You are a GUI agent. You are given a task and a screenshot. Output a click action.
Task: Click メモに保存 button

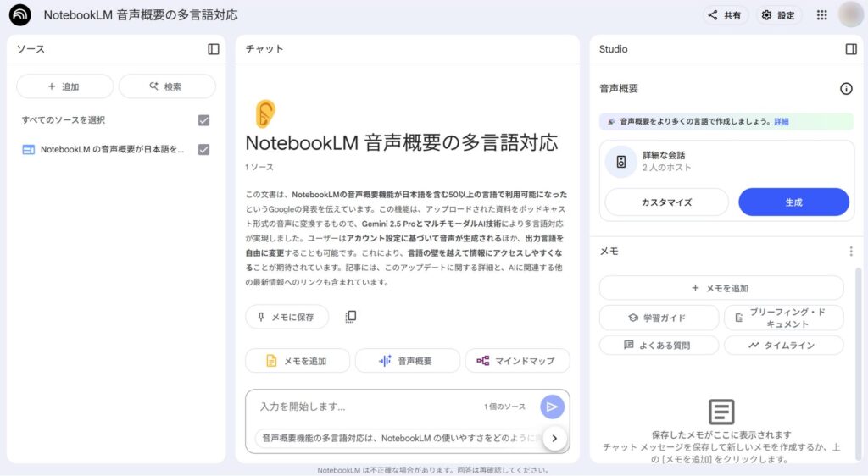coord(287,317)
